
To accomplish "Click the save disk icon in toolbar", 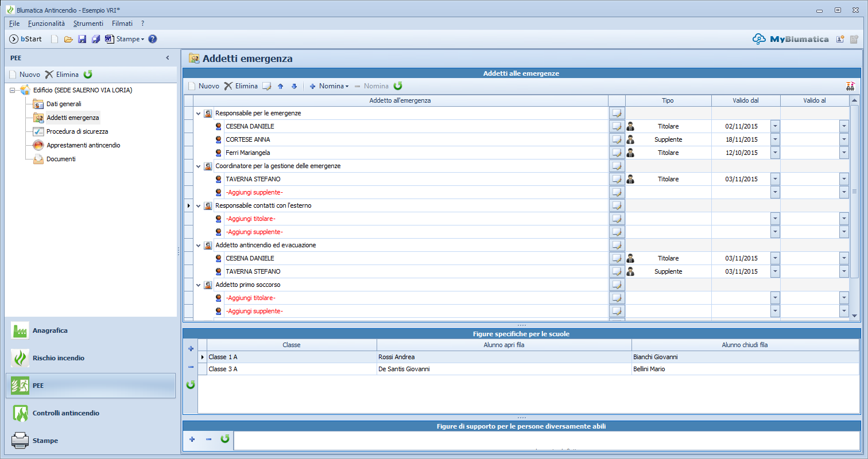I will [82, 39].
